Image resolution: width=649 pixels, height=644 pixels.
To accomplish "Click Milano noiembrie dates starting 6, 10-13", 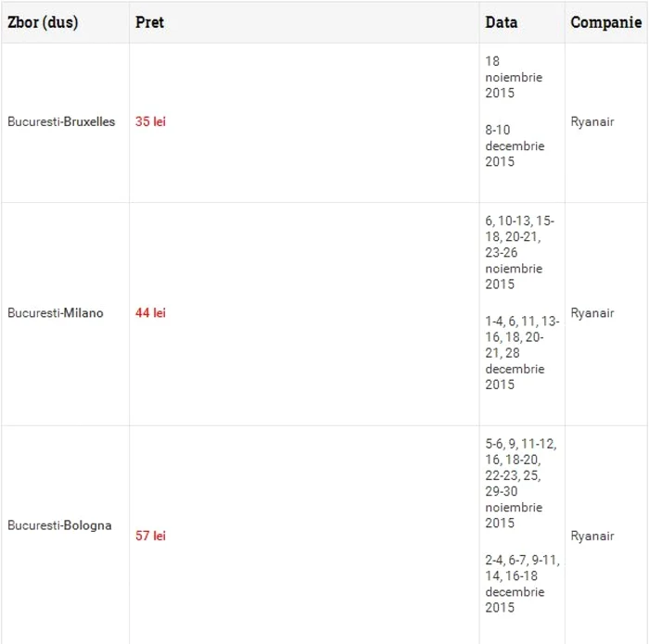I will pyautogui.click(x=520, y=252).
